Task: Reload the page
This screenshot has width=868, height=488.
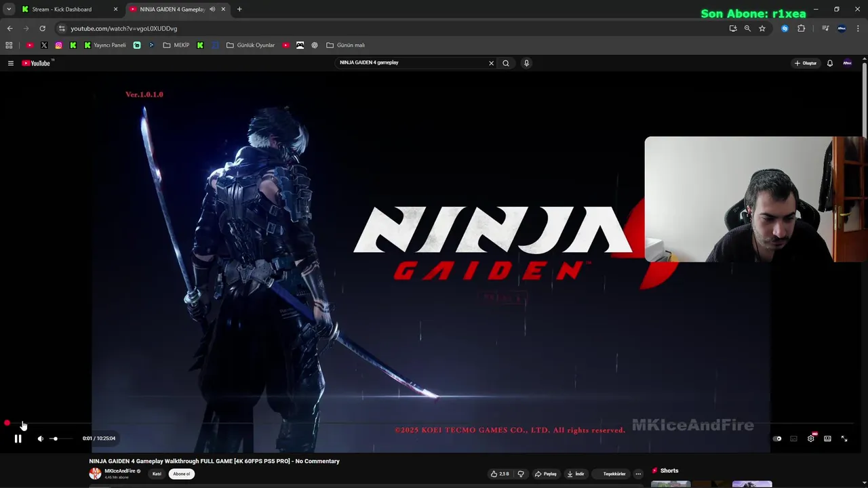Action: pos(42,28)
